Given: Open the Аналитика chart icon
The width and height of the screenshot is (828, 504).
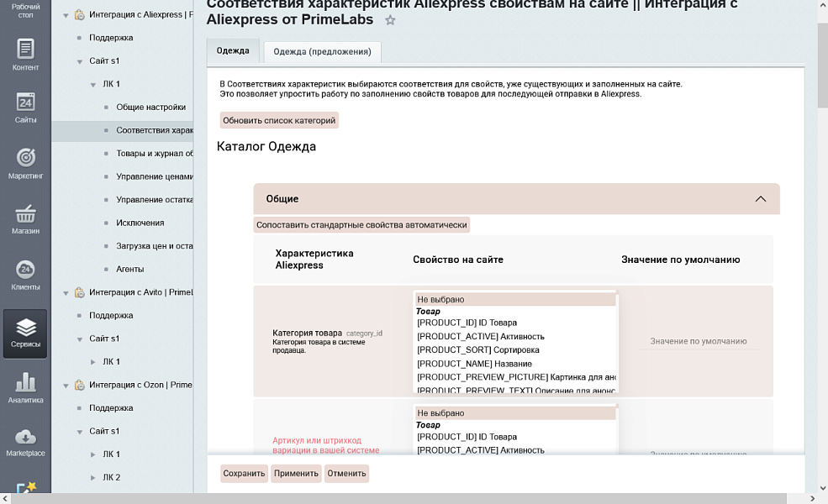Looking at the screenshot, I should (x=25, y=387).
